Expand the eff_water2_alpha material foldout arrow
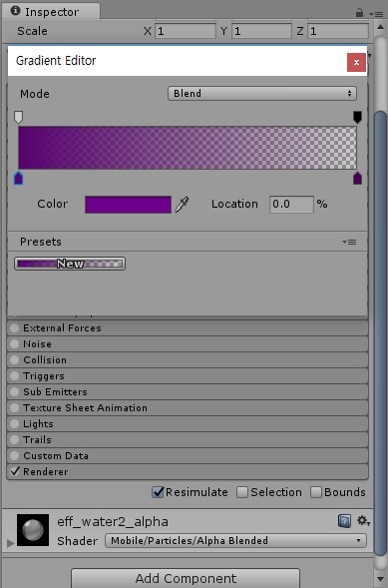388x588 pixels. tap(11, 543)
